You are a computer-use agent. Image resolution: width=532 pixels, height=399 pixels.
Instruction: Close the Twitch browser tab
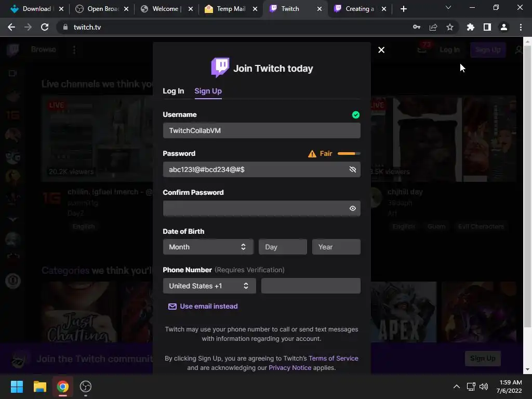[320, 9]
